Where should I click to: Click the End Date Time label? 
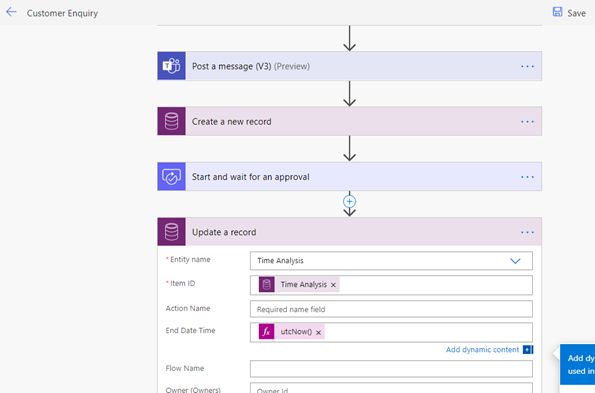[x=190, y=330]
